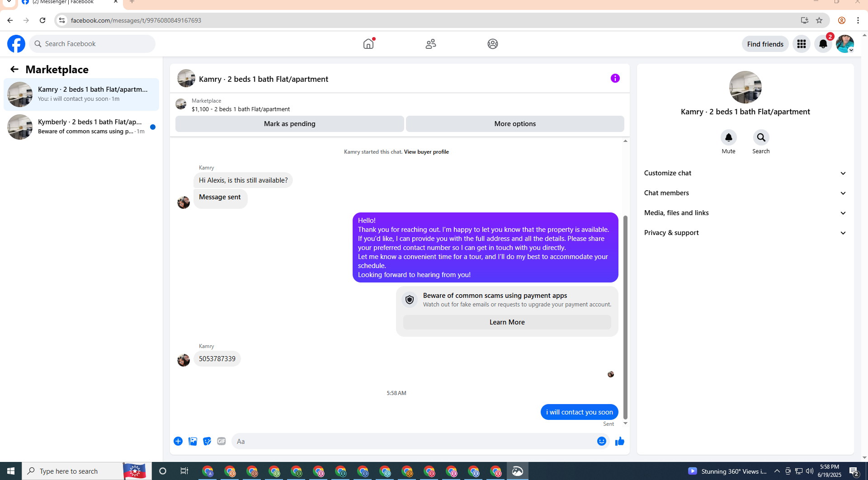Open More options for listing
Viewport: 868px width, 480px height.
point(515,124)
